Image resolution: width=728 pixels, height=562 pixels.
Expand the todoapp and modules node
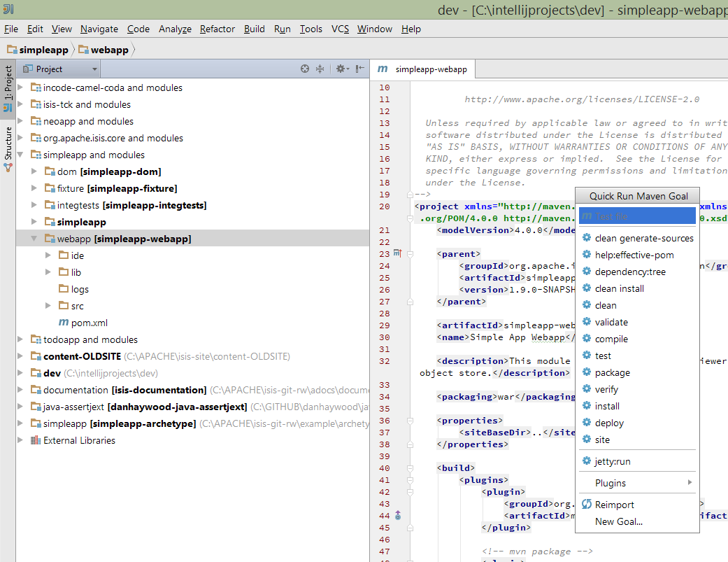[20, 339]
